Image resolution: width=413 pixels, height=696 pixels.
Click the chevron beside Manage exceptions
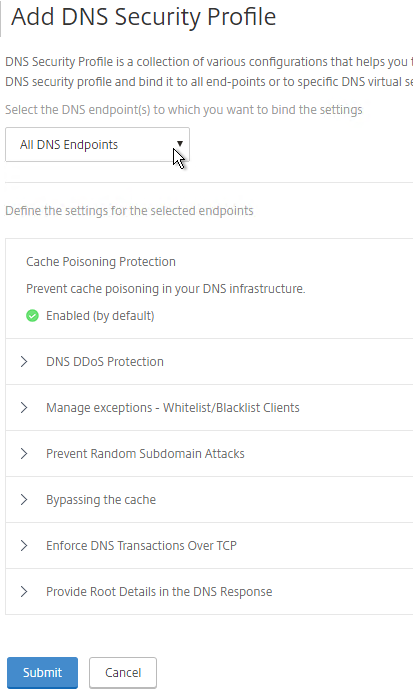[x=24, y=407]
